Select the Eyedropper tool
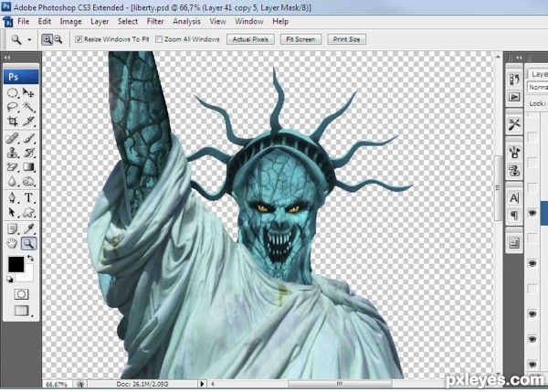 point(28,229)
